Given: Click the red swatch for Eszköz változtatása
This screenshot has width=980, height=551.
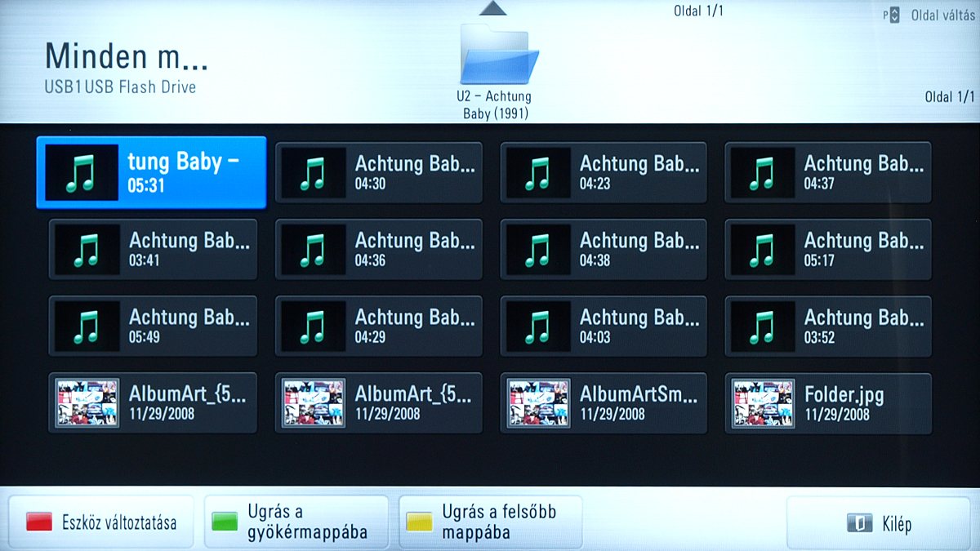Looking at the screenshot, I should 38,522.
